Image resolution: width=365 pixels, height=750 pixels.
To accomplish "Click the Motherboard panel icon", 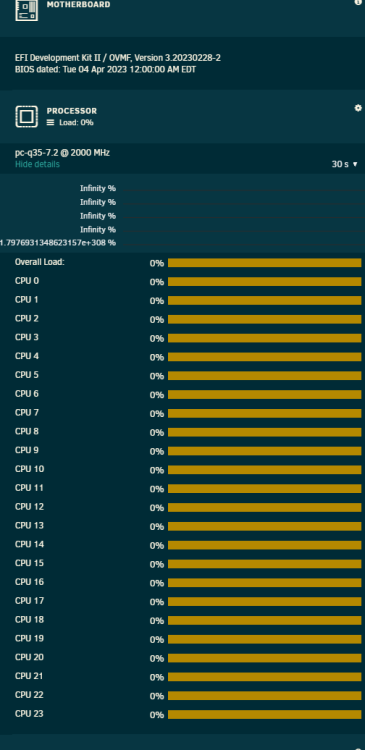I will click(26, 10).
